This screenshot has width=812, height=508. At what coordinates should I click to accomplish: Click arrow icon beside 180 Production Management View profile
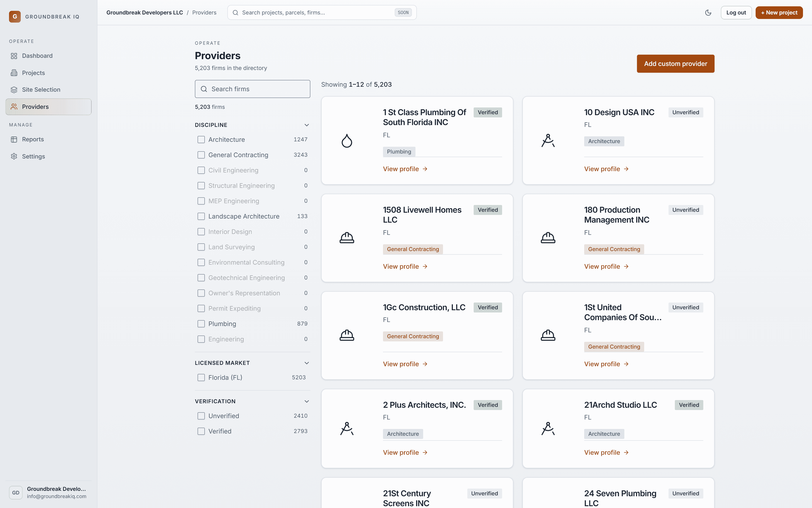click(626, 266)
